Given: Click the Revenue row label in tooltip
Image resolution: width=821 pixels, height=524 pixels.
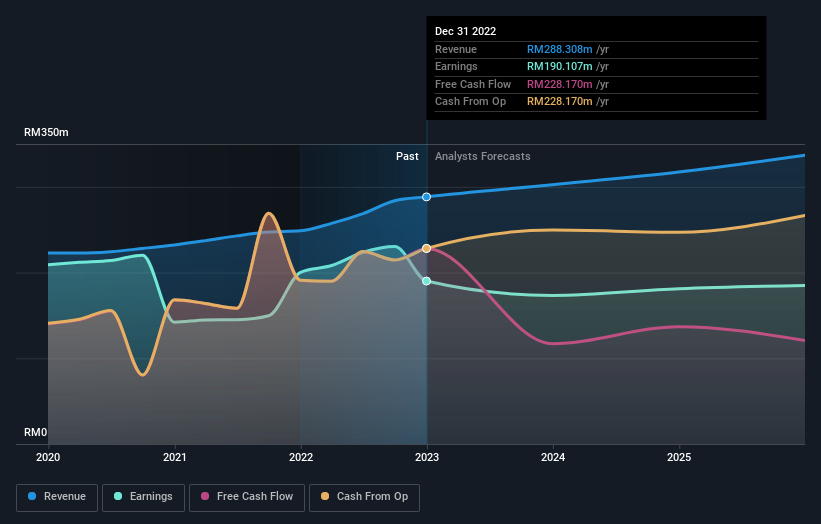Looking at the screenshot, I should (456, 49).
